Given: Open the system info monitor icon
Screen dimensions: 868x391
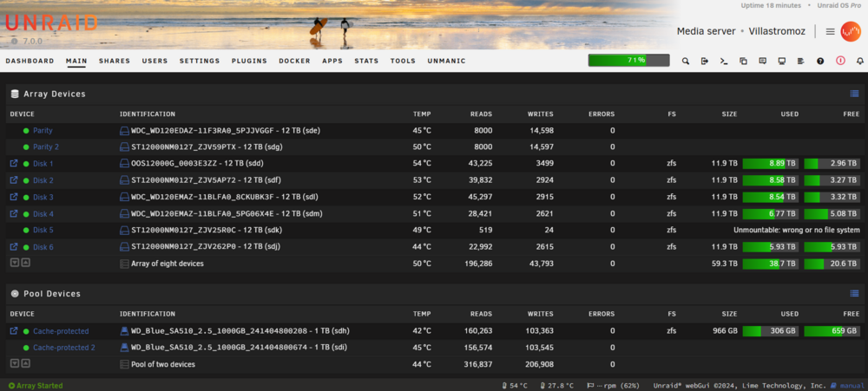Looking at the screenshot, I should [x=782, y=61].
